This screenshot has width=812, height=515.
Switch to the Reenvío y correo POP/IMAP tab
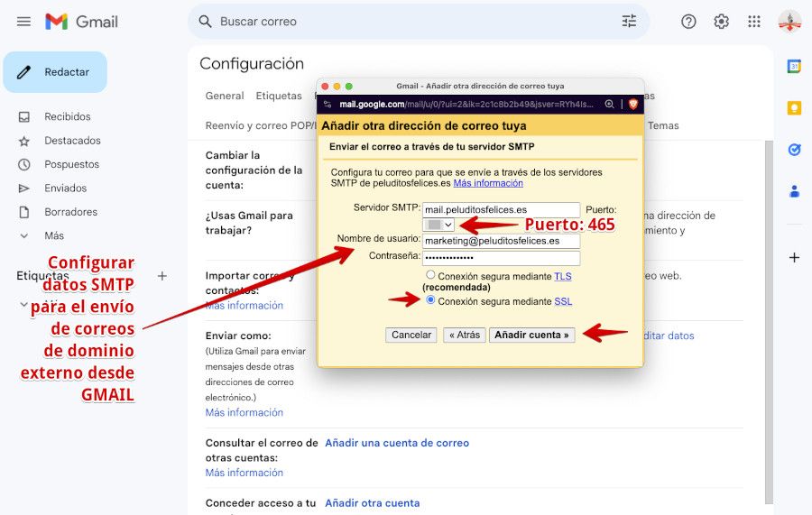click(x=261, y=125)
